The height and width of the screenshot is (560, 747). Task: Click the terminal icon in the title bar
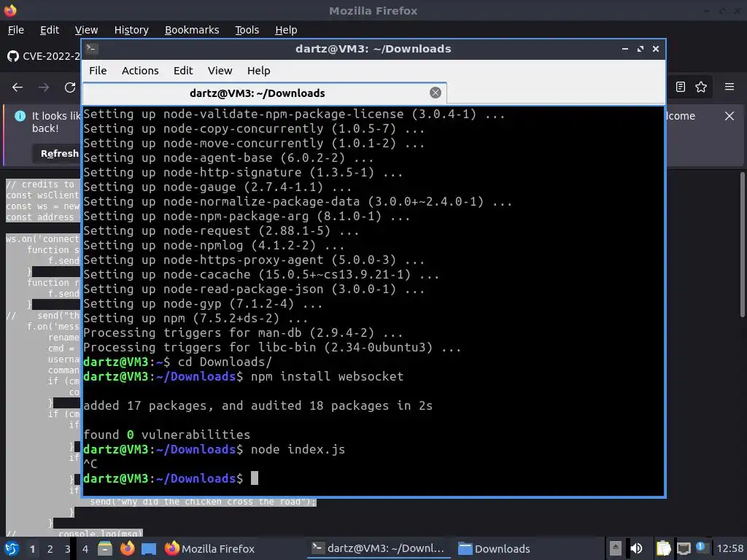tap(92, 49)
